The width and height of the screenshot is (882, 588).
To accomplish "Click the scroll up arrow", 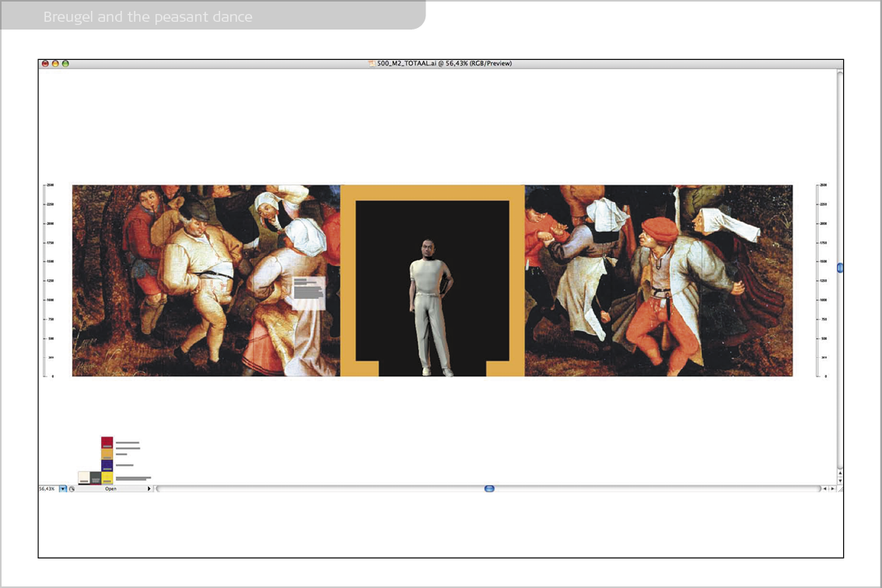I will point(840,473).
